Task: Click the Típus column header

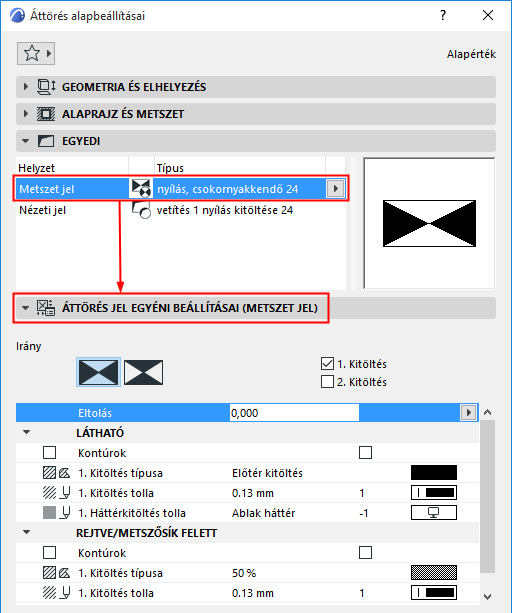Action: click(x=170, y=168)
